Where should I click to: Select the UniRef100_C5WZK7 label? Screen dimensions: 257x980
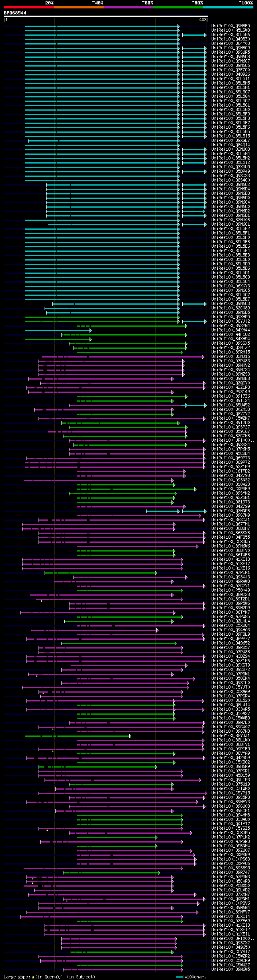(x=230, y=418)
